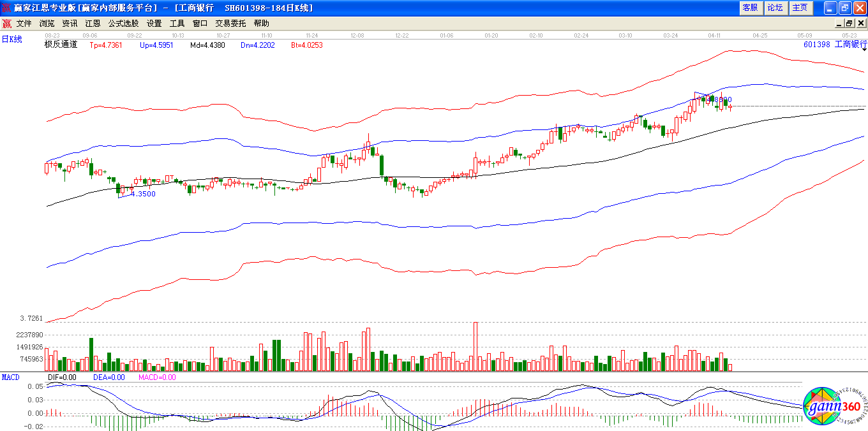Click the 12-22 date on the timeline
868x431 pixels.
point(402,35)
